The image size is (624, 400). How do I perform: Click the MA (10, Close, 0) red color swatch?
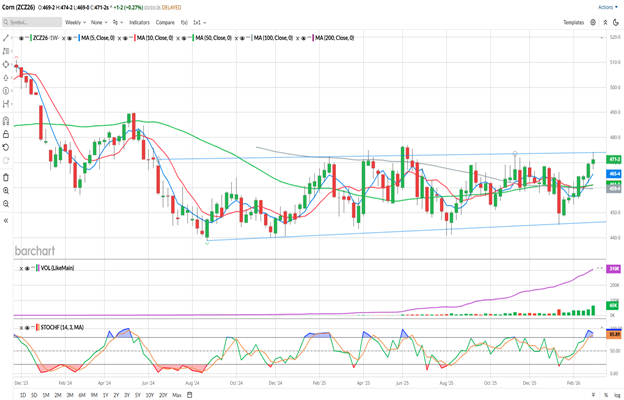[x=135, y=38]
